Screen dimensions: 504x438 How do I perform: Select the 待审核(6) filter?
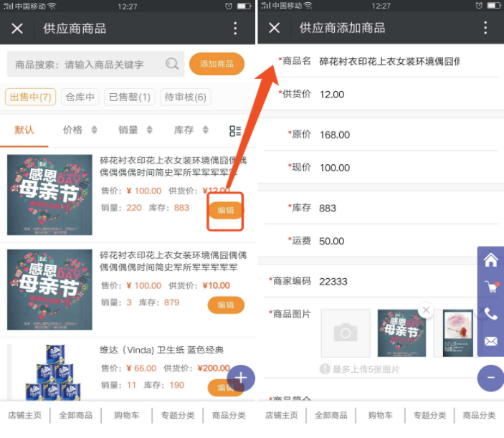click(185, 97)
